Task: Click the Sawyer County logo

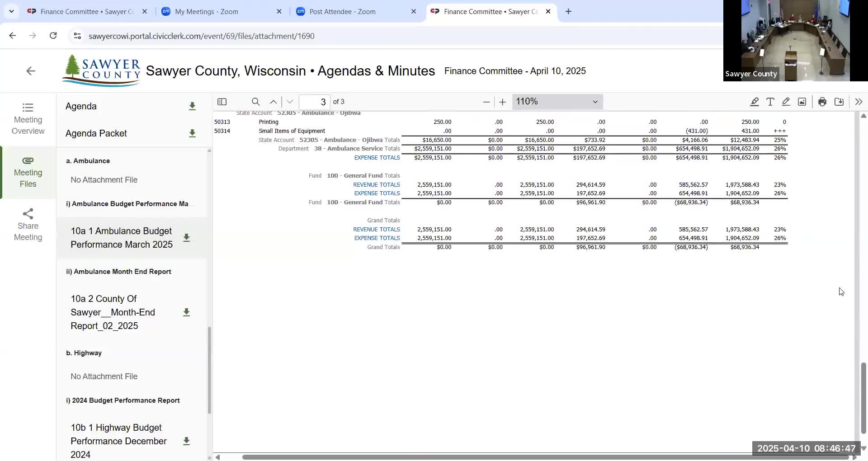Action: pos(102,70)
